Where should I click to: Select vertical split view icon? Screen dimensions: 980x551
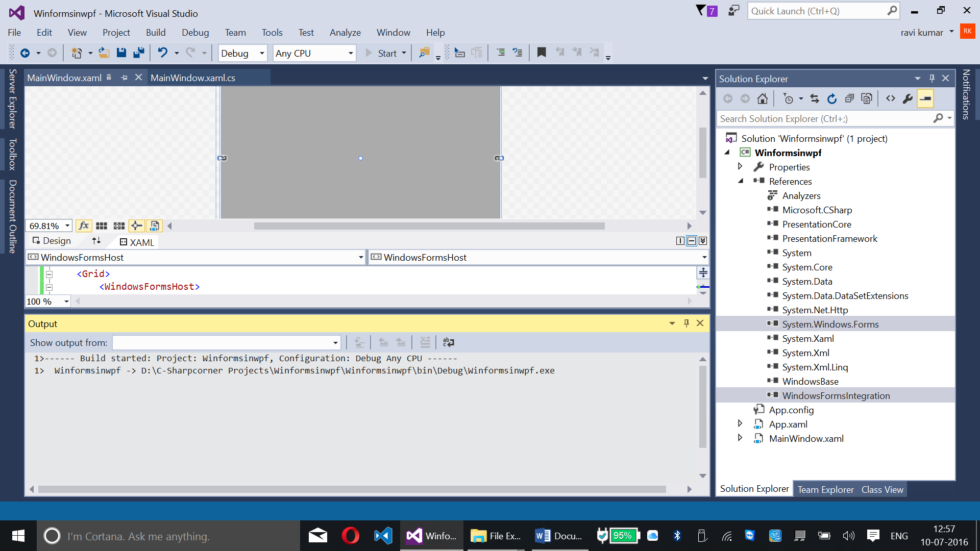680,241
